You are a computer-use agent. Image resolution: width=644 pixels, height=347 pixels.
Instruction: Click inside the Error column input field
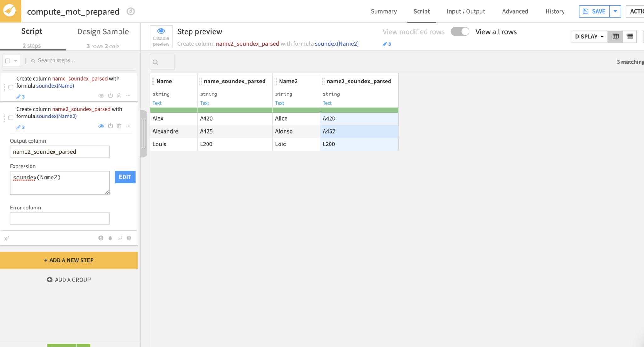point(60,218)
